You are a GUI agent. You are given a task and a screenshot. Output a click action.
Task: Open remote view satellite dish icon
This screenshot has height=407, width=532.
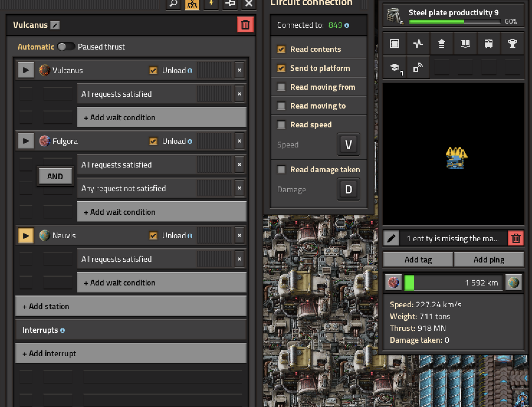click(418, 68)
